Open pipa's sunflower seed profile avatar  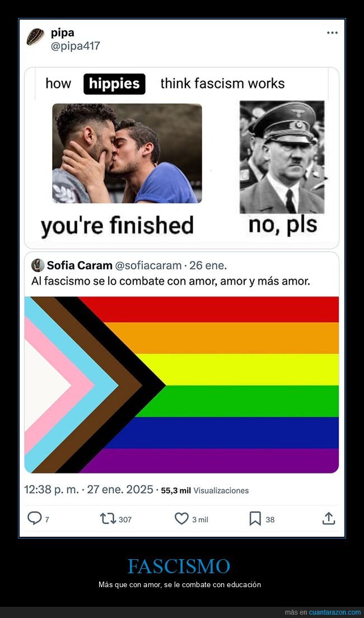(35, 37)
